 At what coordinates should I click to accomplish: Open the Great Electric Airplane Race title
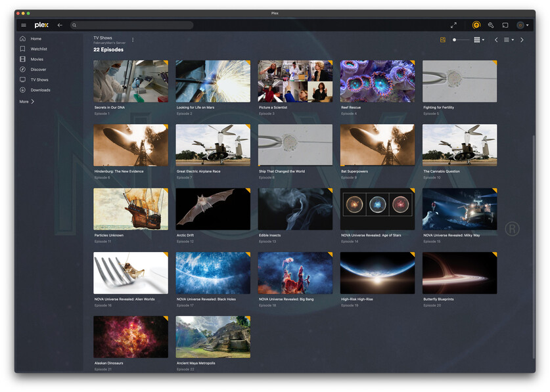[x=198, y=171]
